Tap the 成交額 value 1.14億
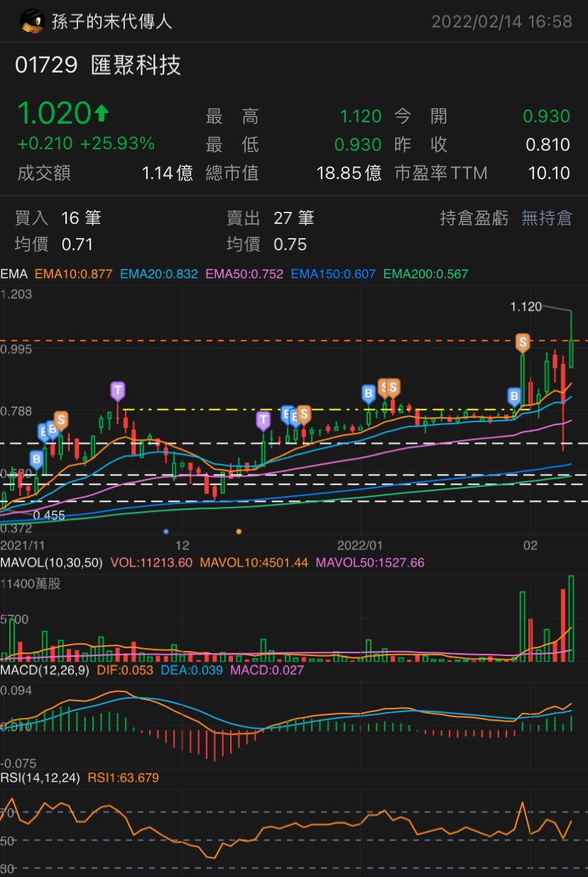 167,173
